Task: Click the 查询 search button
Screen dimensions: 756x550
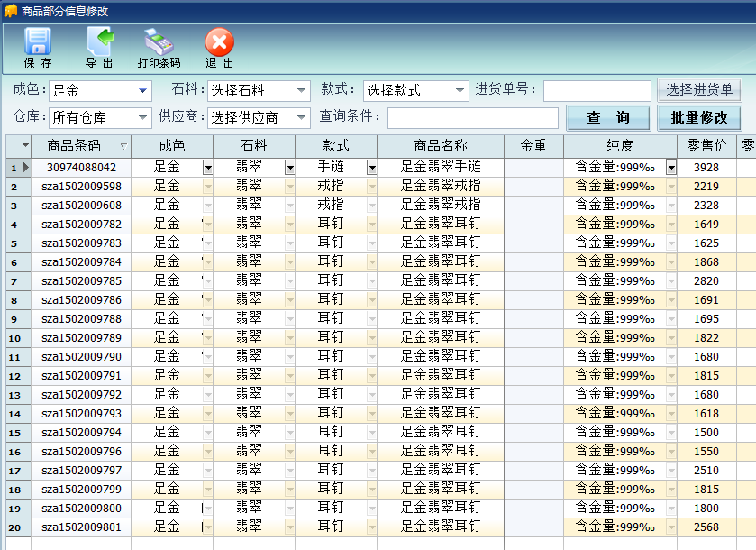Action: coord(607,118)
